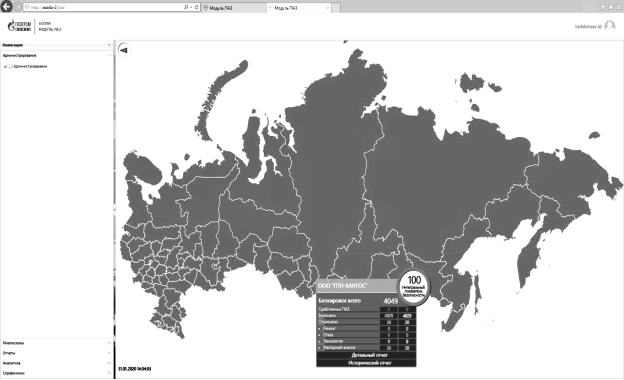Click the folder icon beside Администрирование tree item

pyautogui.click(x=11, y=66)
